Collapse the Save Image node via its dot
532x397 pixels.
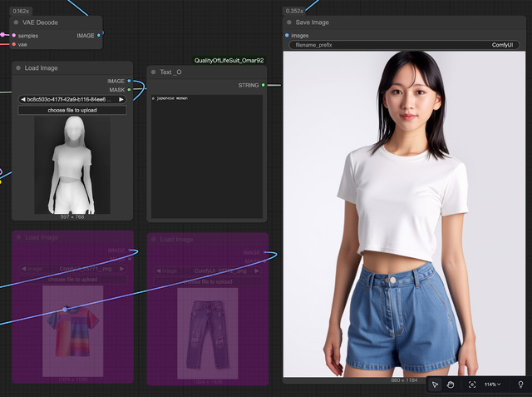(x=288, y=22)
